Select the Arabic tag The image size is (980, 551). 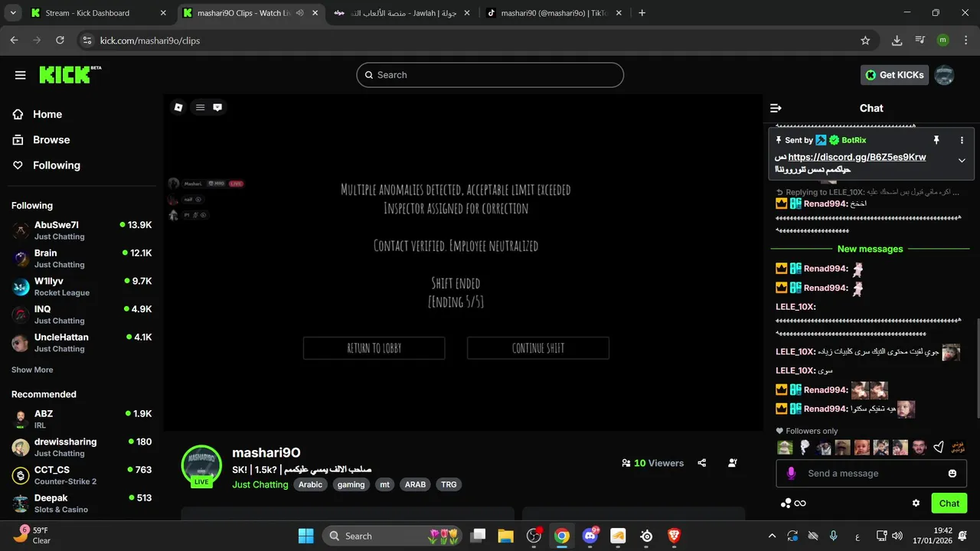coord(310,484)
